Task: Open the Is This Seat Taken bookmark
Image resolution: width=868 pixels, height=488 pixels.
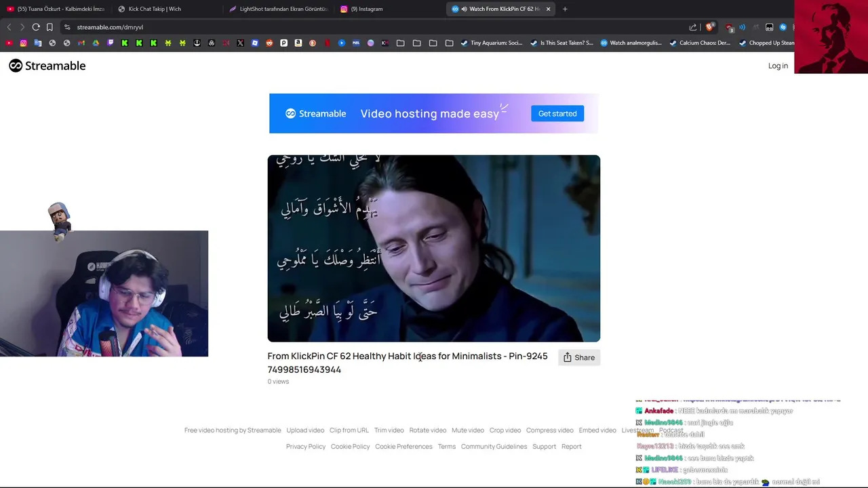Action: pos(561,43)
